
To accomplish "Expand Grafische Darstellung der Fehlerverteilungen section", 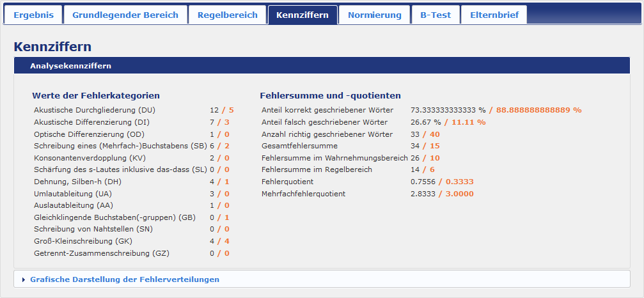I will point(124,279).
